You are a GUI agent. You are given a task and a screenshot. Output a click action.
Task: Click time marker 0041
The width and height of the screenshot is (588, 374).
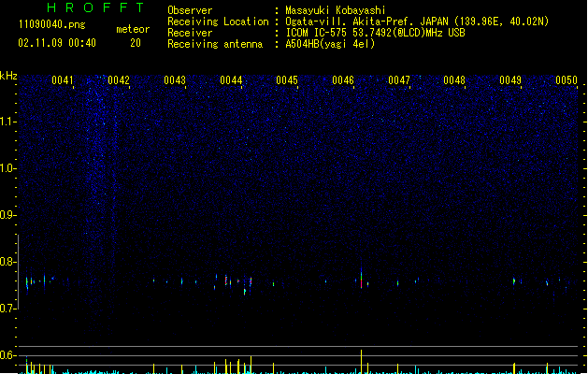click(63, 80)
